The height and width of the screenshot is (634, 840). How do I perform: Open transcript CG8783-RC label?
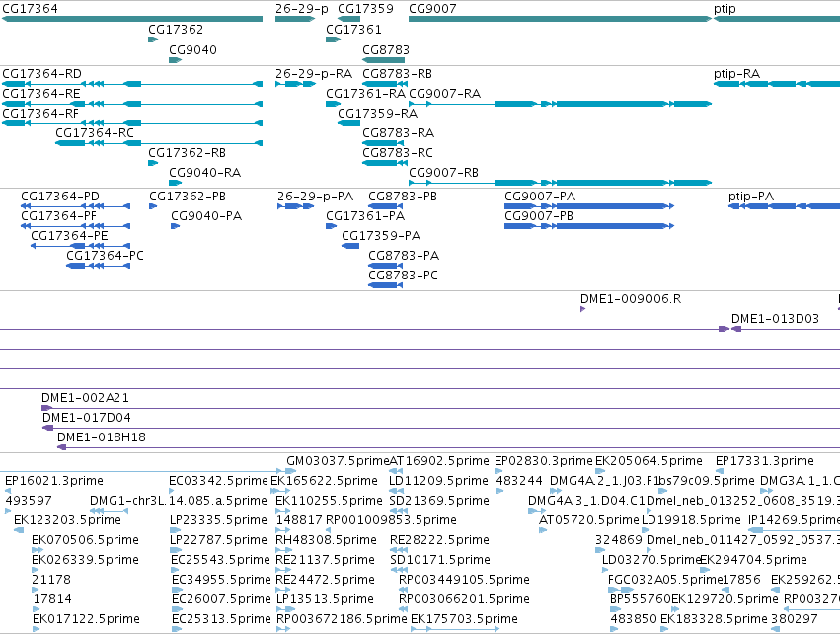(398, 153)
